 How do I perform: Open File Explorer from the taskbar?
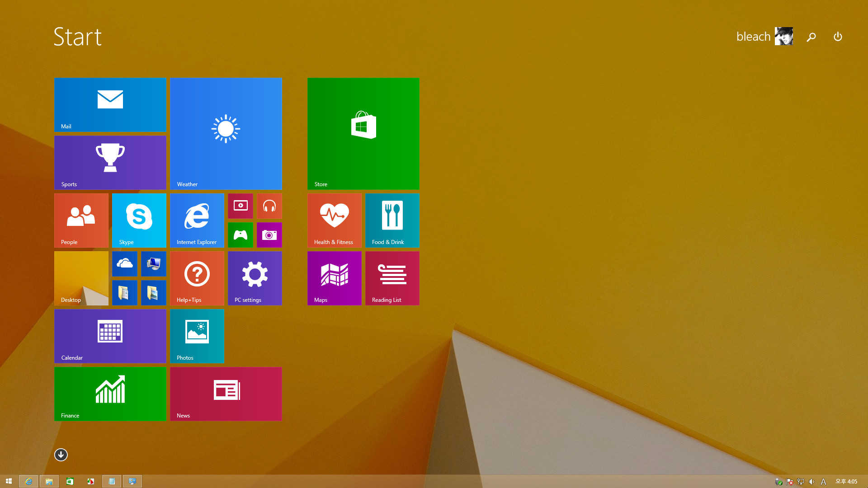coord(49,481)
